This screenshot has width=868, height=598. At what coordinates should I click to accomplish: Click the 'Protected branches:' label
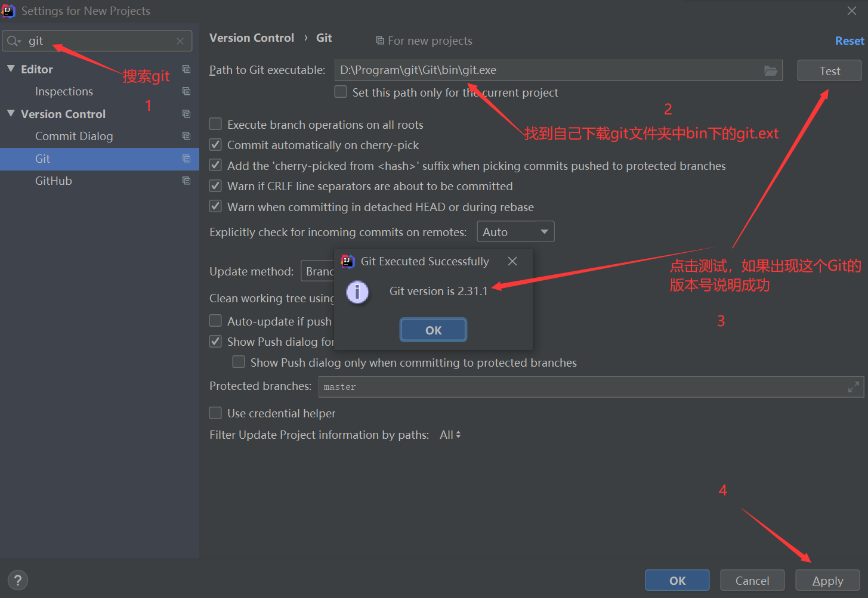click(261, 386)
